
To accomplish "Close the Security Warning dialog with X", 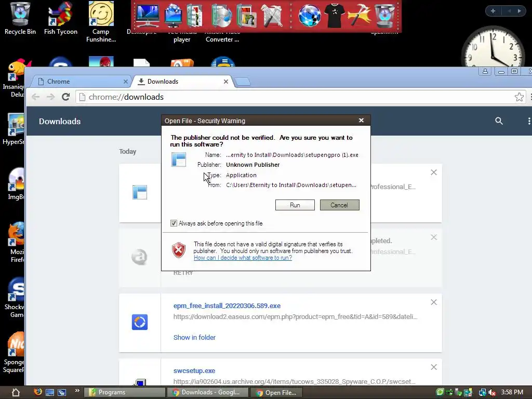I will [362, 121].
